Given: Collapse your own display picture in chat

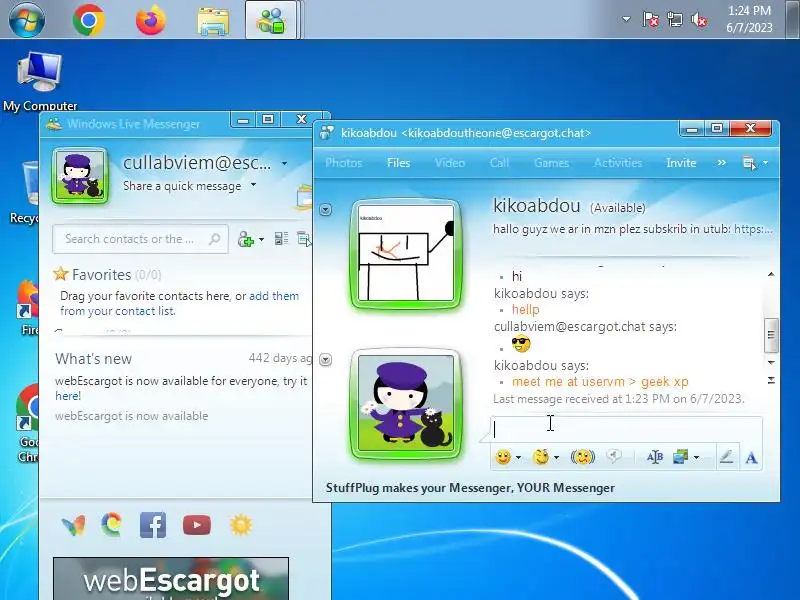Looking at the screenshot, I should 326,360.
